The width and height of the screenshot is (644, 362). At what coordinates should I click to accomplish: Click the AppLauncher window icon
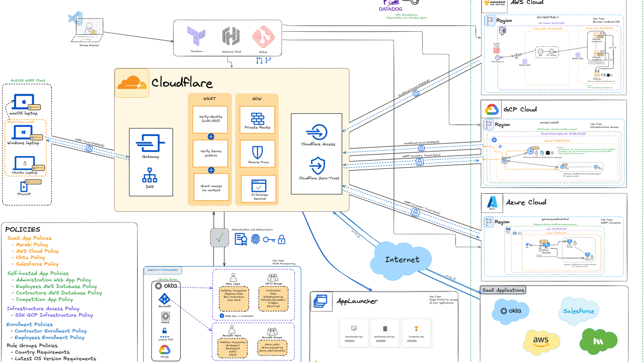click(x=320, y=302)
